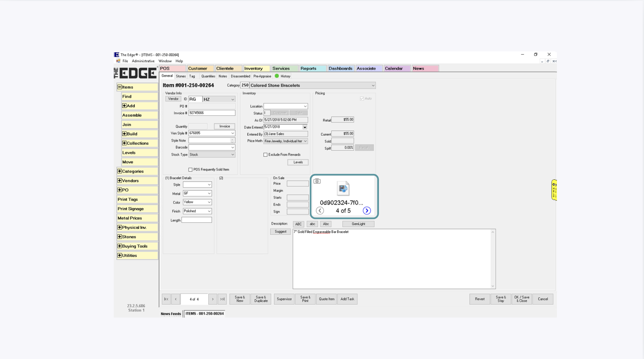The height and width of the screenshot is (359, 644).
Task: Click the GemLight button
Action: 358,224
